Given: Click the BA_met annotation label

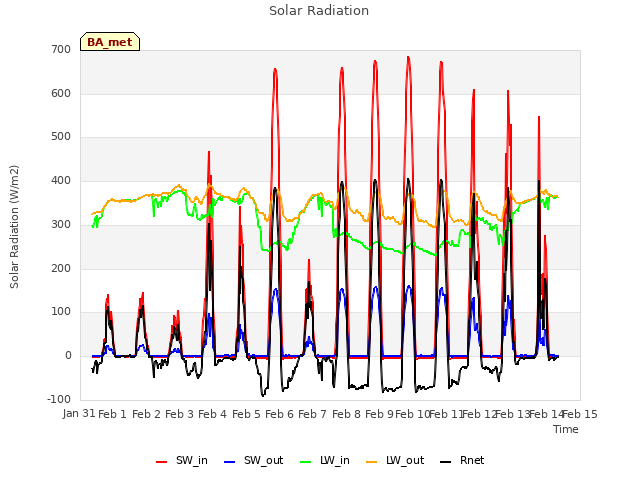Looking at the screenshot, I should tap(110, 42).
